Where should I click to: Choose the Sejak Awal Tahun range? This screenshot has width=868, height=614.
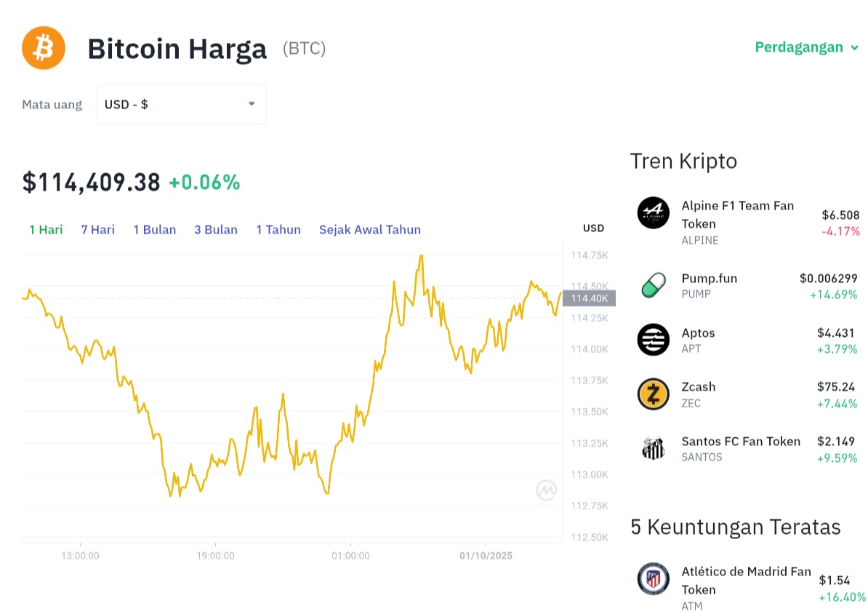(x=369, y=229)
